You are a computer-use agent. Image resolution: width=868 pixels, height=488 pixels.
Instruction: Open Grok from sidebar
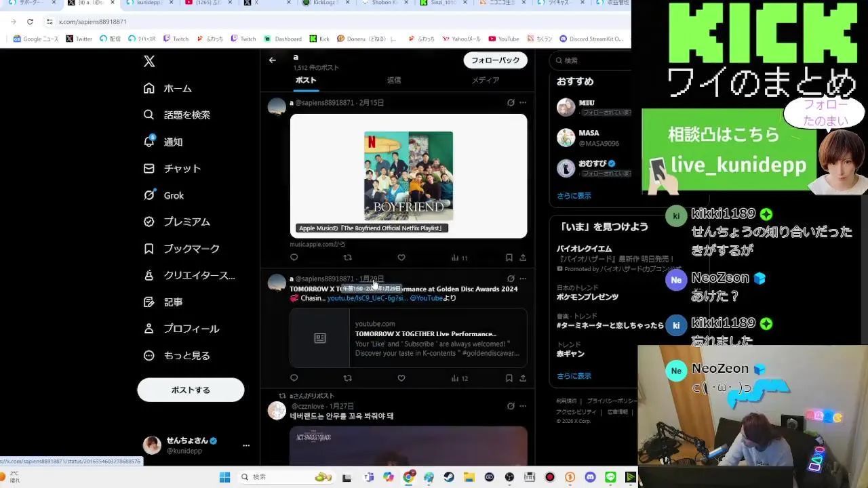tap(163, 195)
